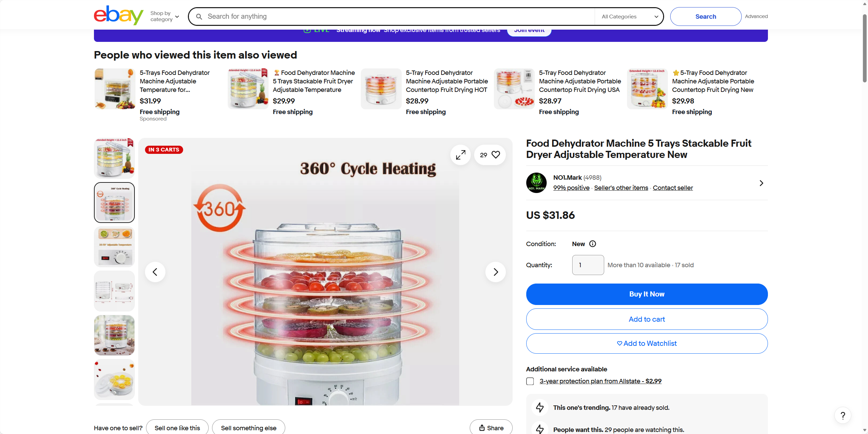Go to the previous product image
The height and width of the screenshot is (434, 868).
click(x=155, y=272)
